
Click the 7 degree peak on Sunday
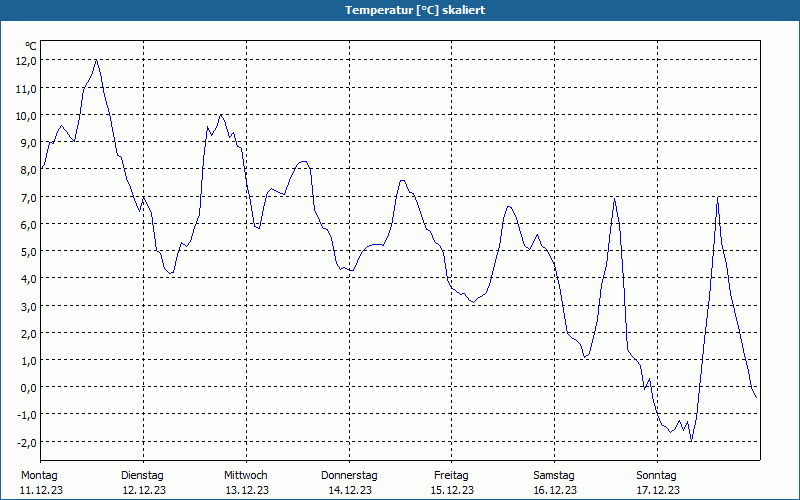(718, 197)
